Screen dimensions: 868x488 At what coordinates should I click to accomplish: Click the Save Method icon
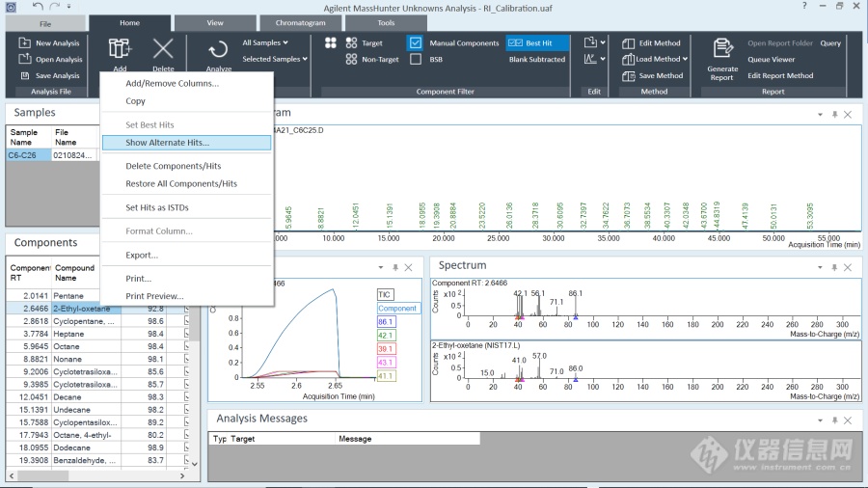pos(628,76)
